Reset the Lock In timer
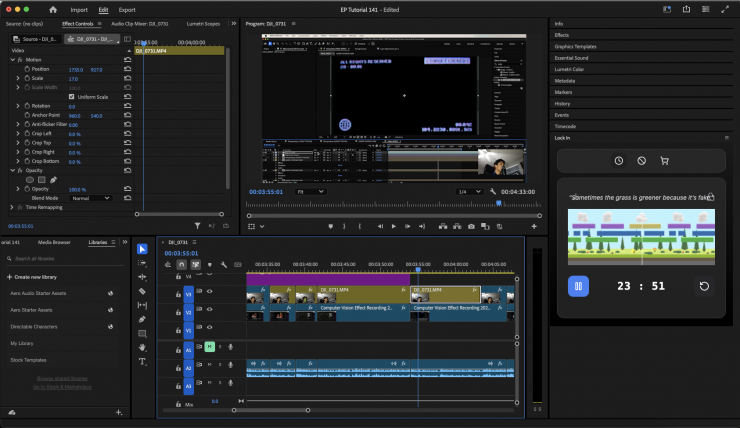The height and width of the screenshot is (428, 740). coord(702,286)
